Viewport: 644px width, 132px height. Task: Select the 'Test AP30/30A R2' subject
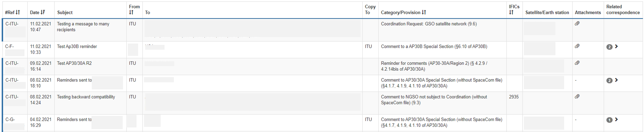tap(74, 63)
